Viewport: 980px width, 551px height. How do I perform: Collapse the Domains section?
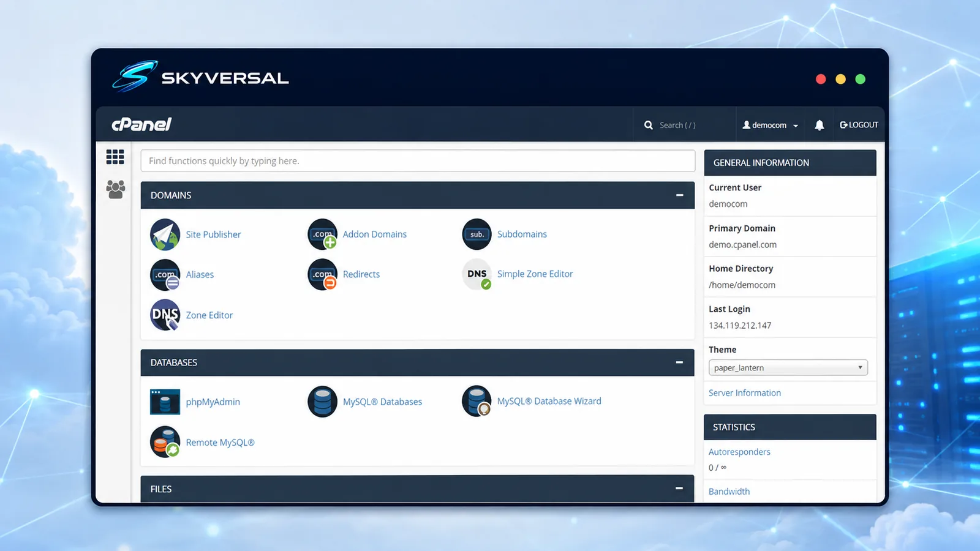click(x=679, y=195)
